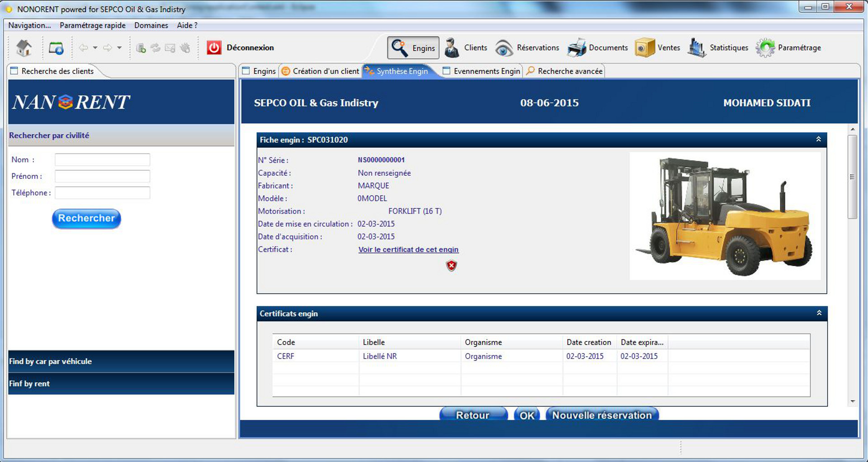Collapse the Fiche engin panel
868x462 pixels.
818,140
